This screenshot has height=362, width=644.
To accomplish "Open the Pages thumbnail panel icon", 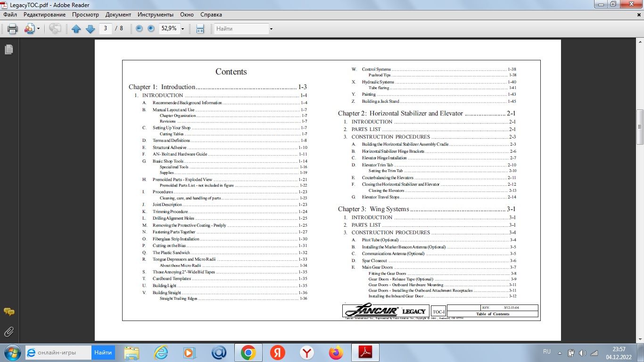I will (8, 49).
